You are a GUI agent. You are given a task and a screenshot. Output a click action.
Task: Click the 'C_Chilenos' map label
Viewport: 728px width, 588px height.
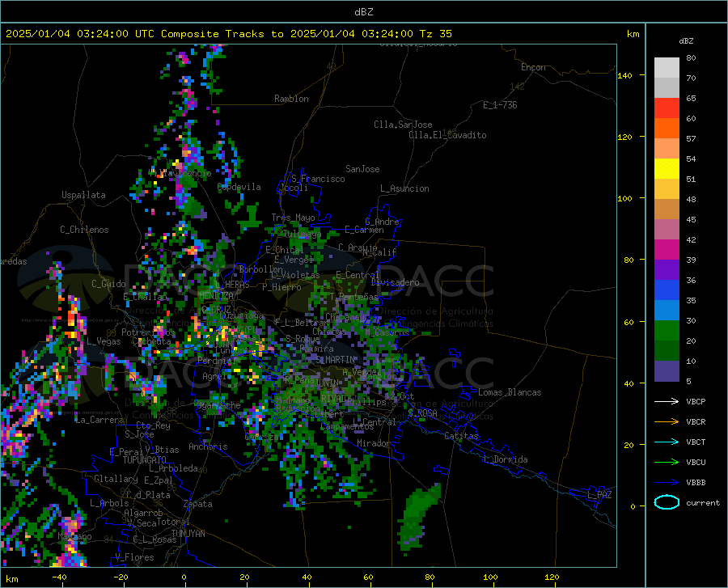84,230
